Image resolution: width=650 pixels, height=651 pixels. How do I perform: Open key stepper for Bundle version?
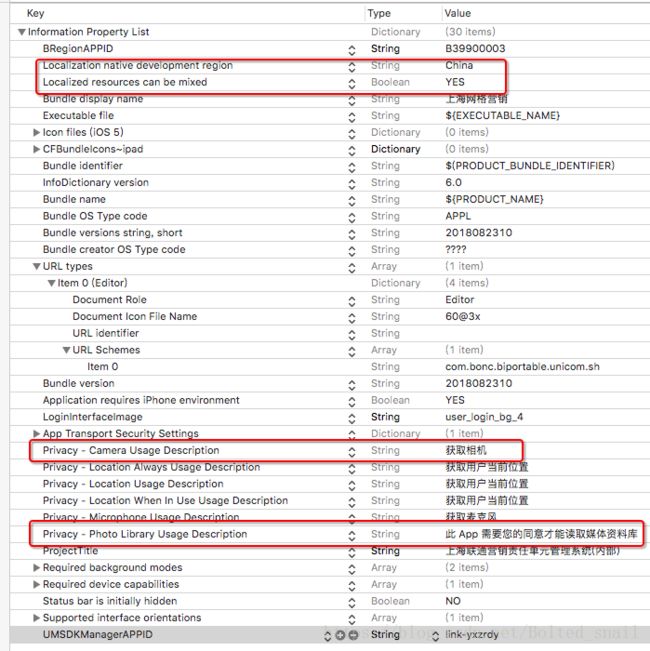tap(352, 384)
